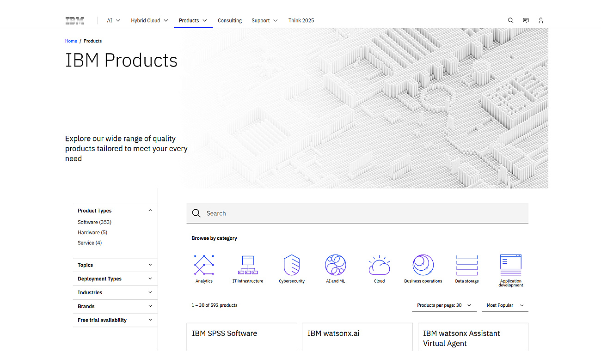Open the Hybrid Cloud menu

click(149, 20)
